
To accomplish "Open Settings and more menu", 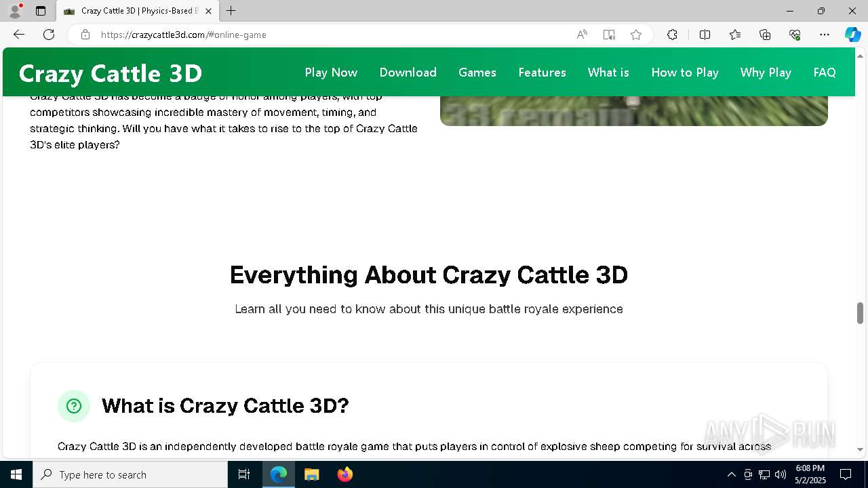I will 825,35.
